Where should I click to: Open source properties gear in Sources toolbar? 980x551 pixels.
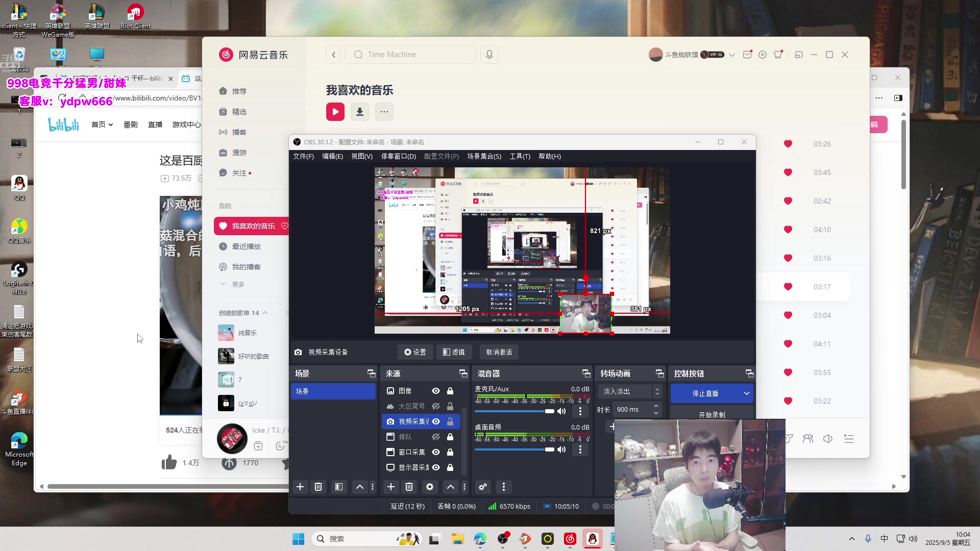point(430,487)
